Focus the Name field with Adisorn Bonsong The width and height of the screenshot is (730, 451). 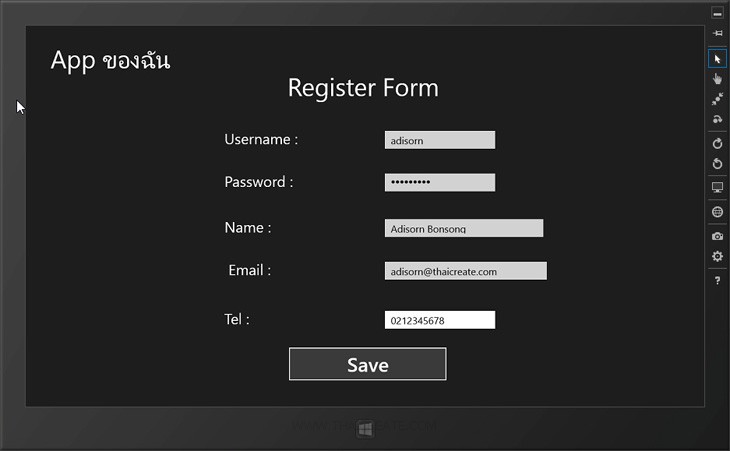pos(464,228)
